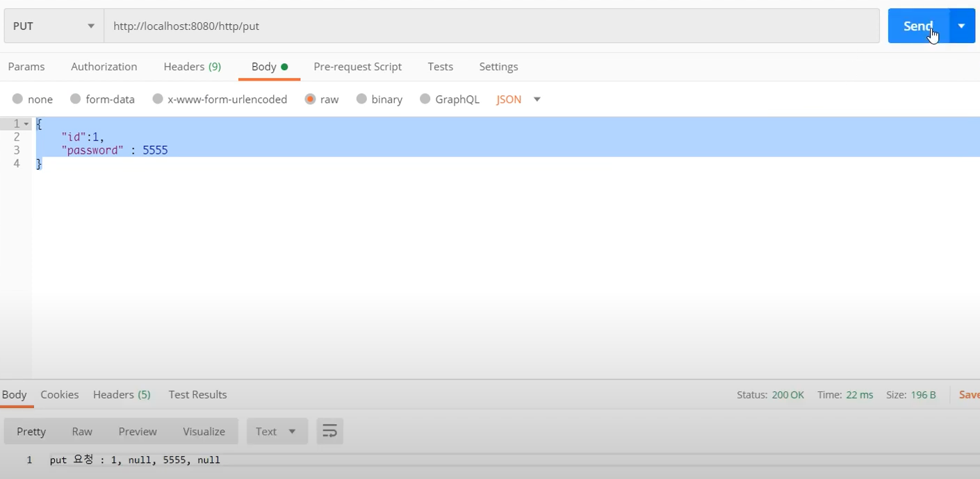Open the response Cookies tab

click(x=60, y=394)
